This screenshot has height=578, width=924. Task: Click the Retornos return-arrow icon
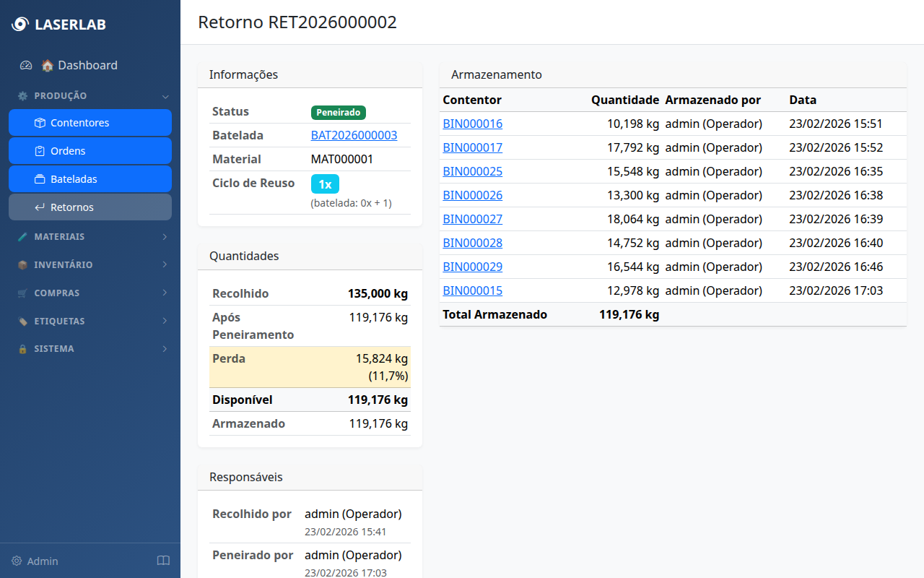tap(40, 207)
